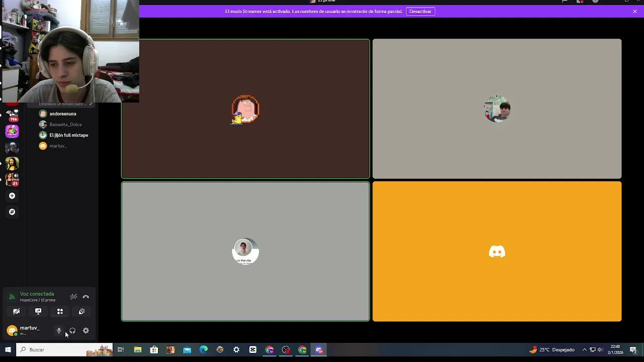Open activities launcher icon

click(x=60, y=312)
